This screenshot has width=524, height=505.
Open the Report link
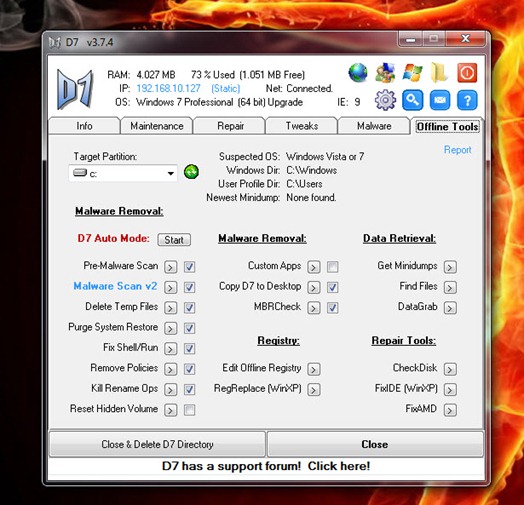tap(457, 149)
